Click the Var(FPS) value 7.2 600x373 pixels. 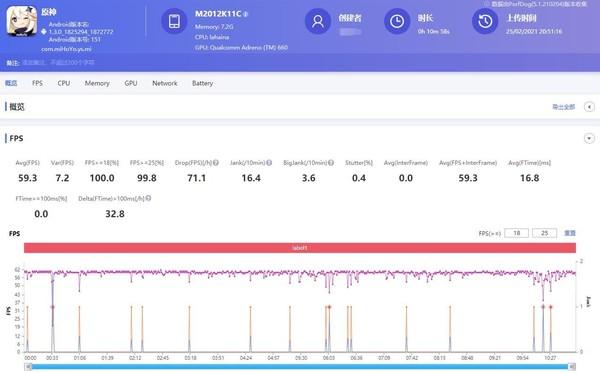click(x=62, y=178)
